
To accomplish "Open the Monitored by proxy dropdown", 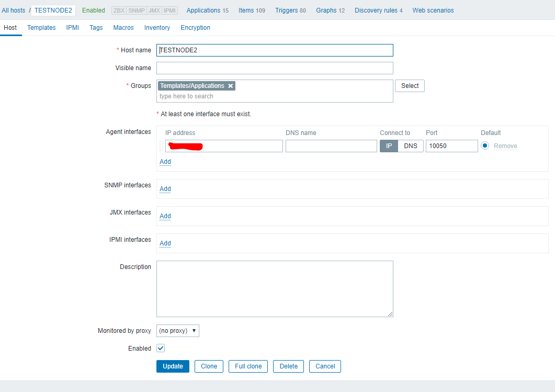I will coord(178,331).
